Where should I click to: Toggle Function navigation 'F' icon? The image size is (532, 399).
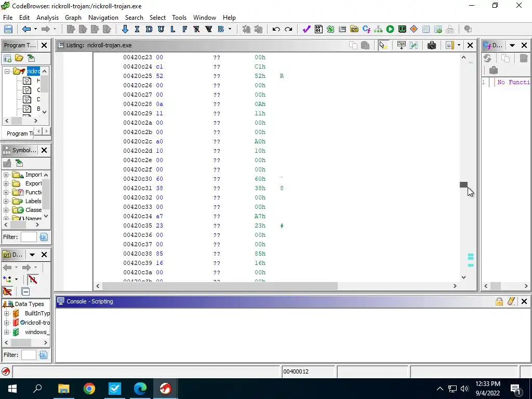click(184, 29)
